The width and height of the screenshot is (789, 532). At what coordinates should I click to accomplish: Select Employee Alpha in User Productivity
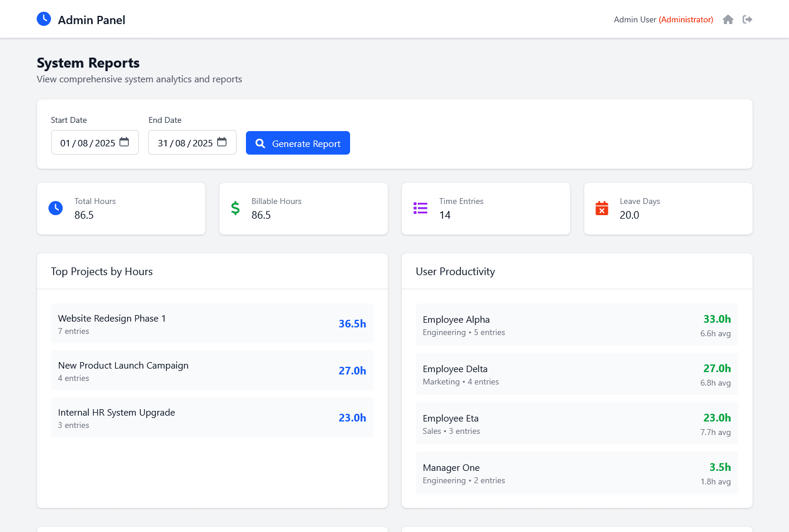point(577,324)
